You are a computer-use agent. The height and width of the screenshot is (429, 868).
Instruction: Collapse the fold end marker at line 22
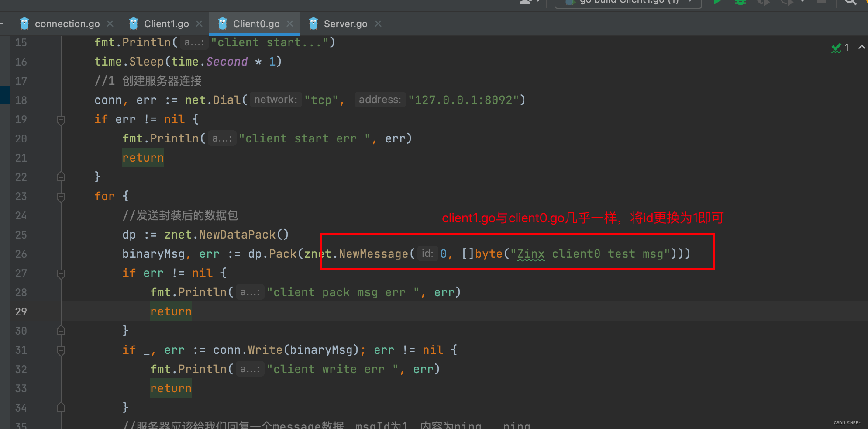point(61,177)
